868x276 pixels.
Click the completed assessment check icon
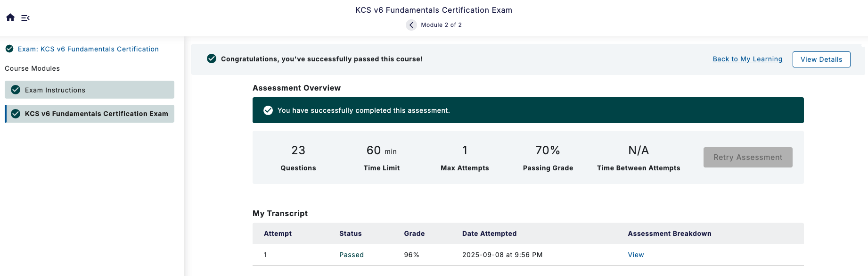pyautogui.click(x=268, y=110)
